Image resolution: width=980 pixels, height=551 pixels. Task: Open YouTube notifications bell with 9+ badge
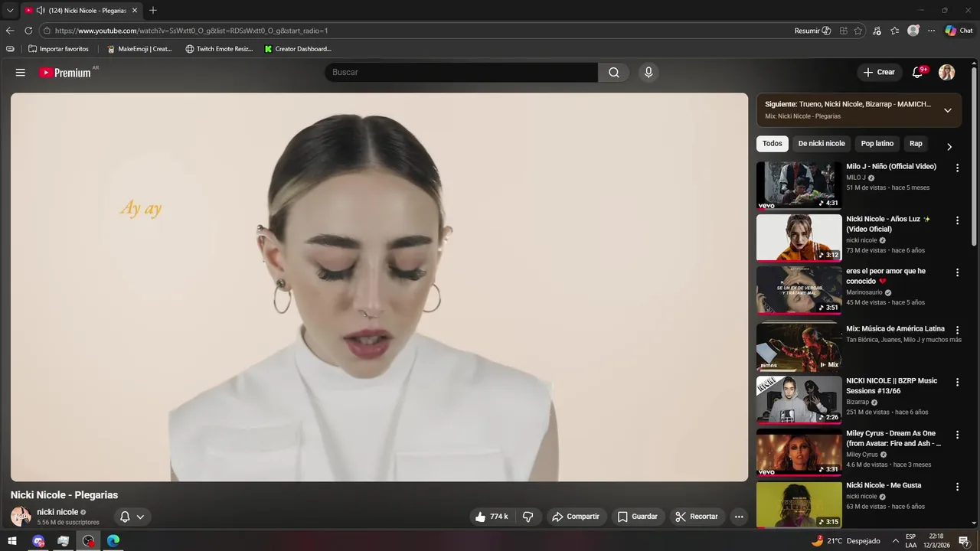(x=919, y=72)
